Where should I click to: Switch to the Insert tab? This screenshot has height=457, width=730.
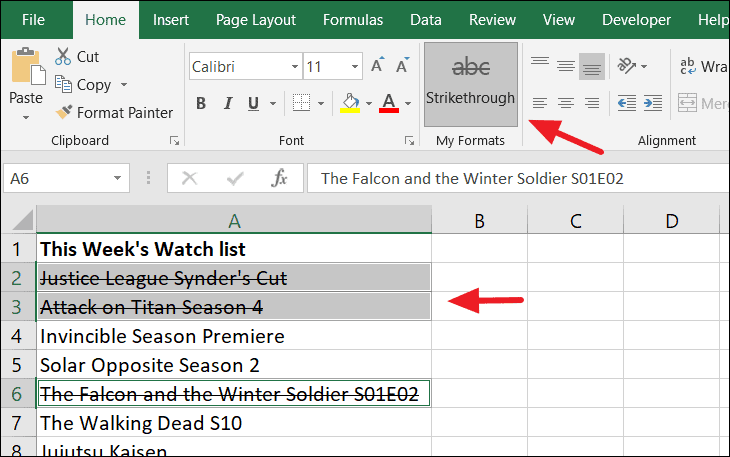pyautogui.click(x=170, y=20)
